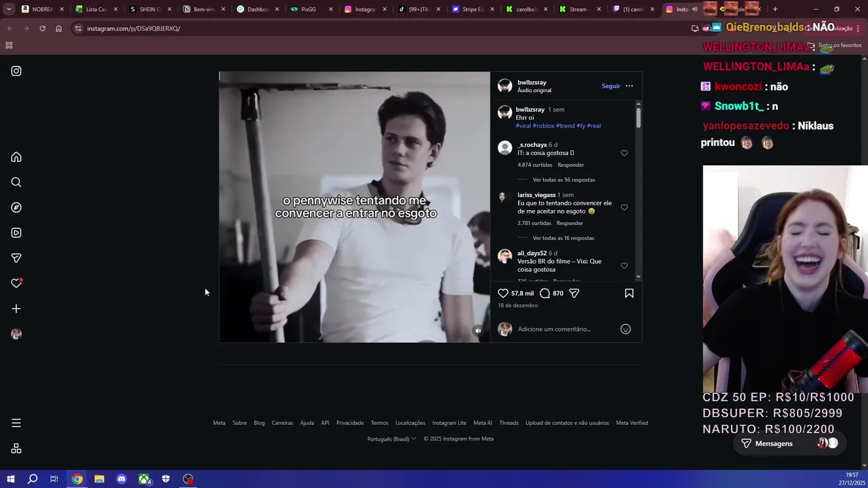Share the post via send icon

coord(574,293)
